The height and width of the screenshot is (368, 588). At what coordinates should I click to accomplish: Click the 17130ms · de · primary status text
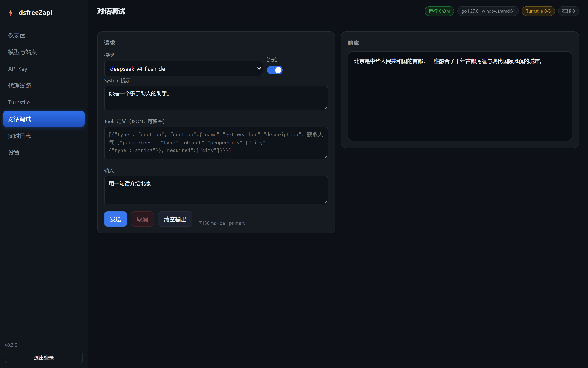pyautogui.click(x=221, y=223)
